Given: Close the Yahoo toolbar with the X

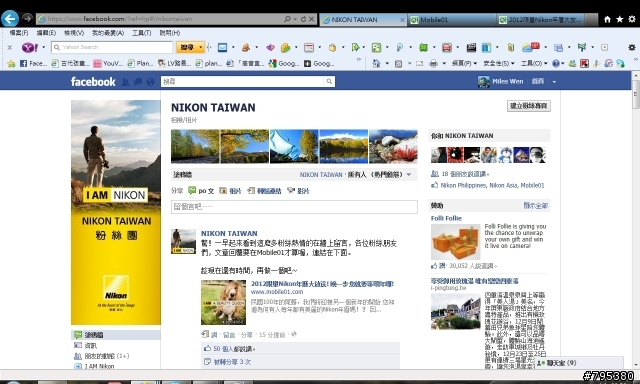Looking at the screenshot, I should click(10, 47).
